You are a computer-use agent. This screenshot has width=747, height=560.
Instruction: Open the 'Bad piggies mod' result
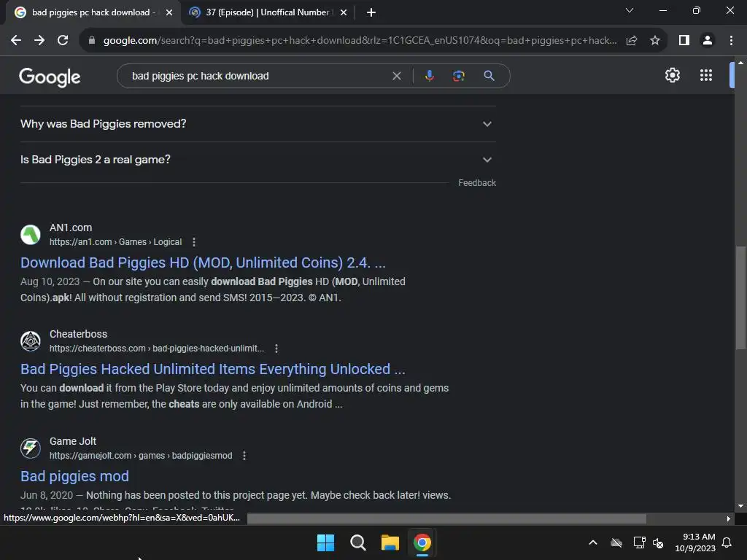(x=75, y=476)
